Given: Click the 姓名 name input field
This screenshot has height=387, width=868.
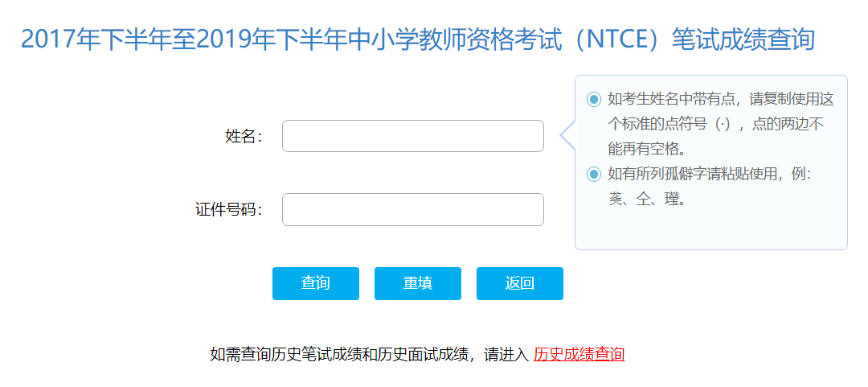Looking at the screenshot, I should point(413,136).
